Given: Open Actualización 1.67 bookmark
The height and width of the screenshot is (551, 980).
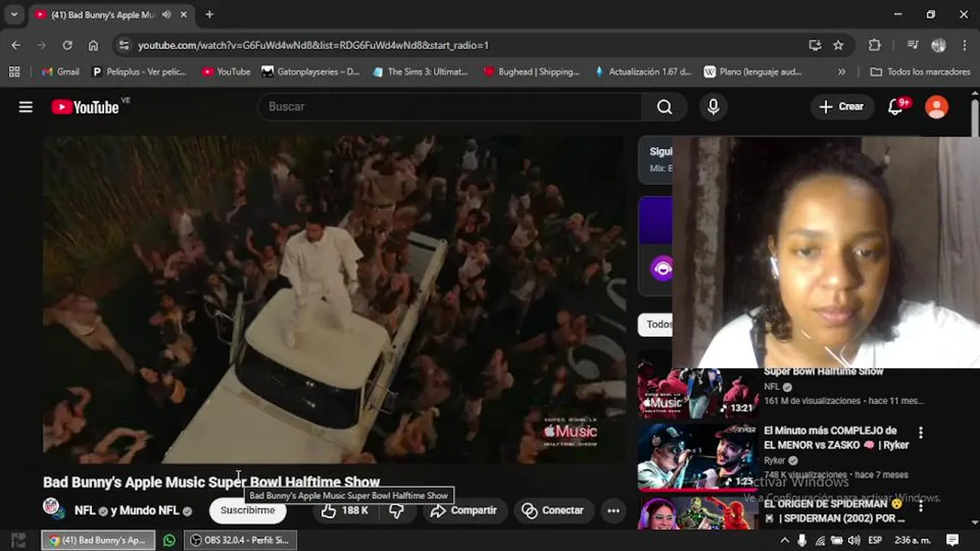Looking at the screenshot, I should (642, 71).
